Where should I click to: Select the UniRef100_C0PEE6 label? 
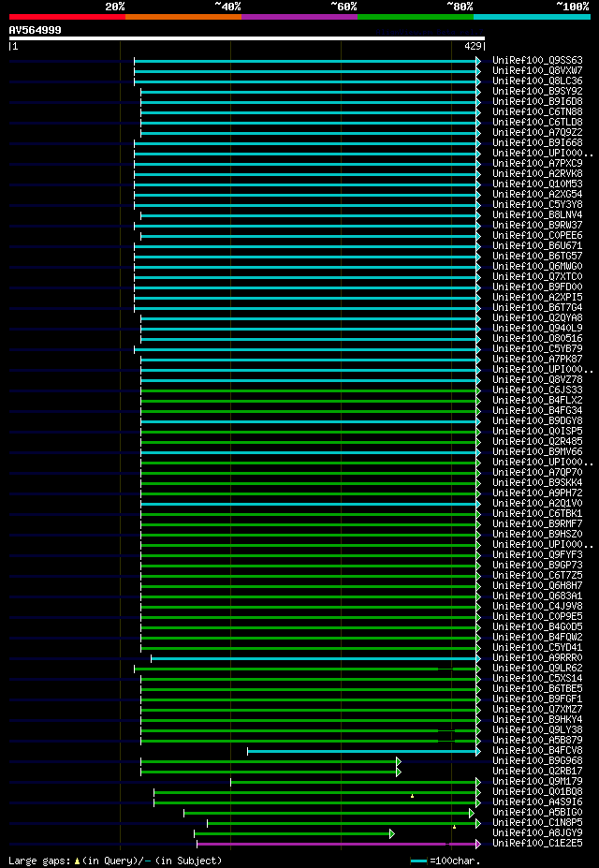[537, 236]
